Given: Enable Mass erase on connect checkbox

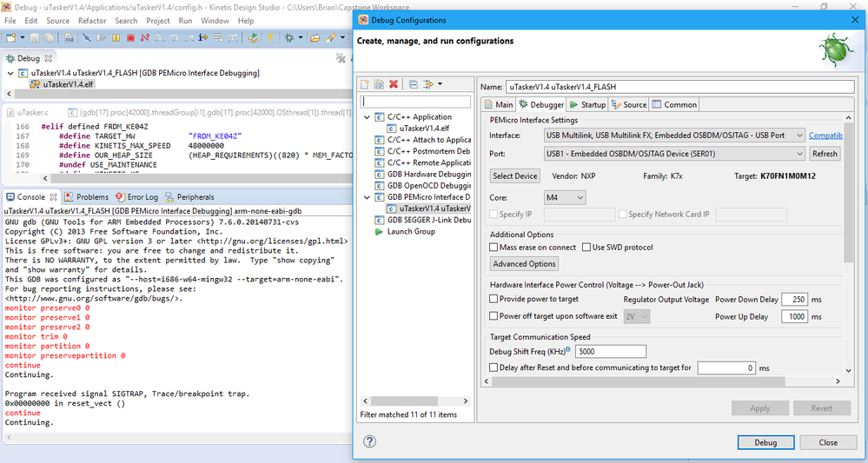Looking at the screenshot, I should 494,248.
